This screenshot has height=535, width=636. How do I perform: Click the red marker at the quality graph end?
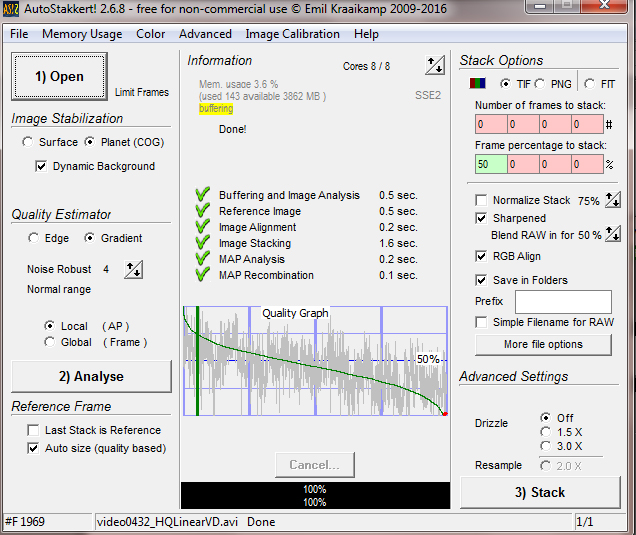(444, 413)
